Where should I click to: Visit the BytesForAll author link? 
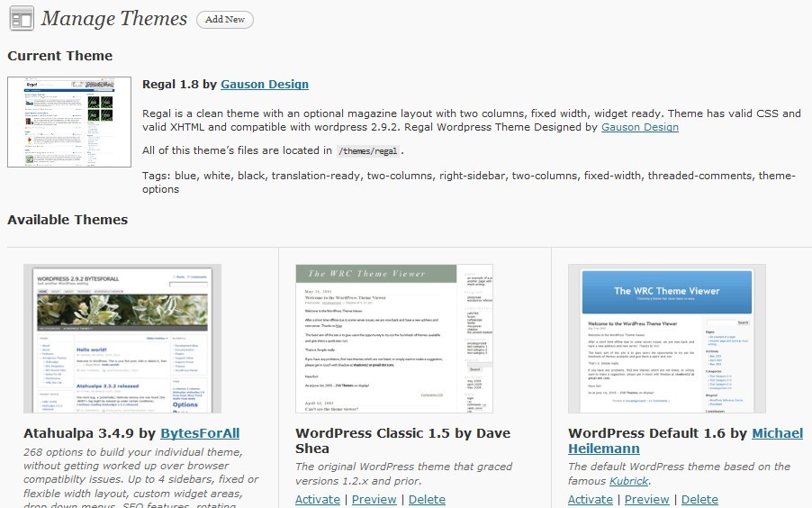point(200,433)
